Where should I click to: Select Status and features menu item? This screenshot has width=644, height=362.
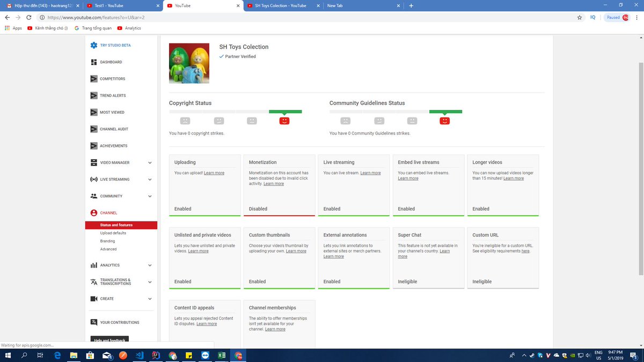point(121,225)
